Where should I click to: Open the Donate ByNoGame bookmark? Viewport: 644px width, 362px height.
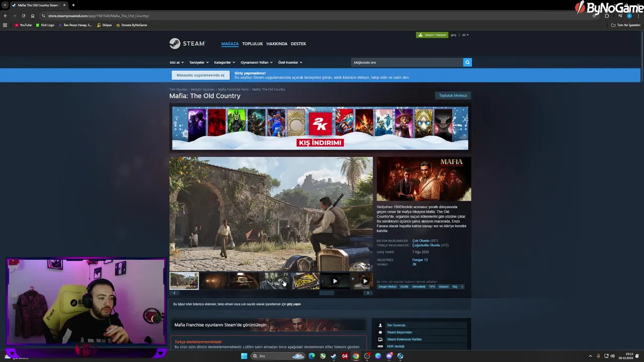132,25
